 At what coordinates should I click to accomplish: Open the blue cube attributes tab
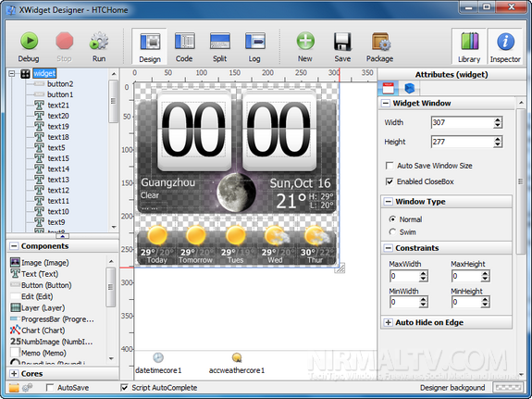(410, 88)
